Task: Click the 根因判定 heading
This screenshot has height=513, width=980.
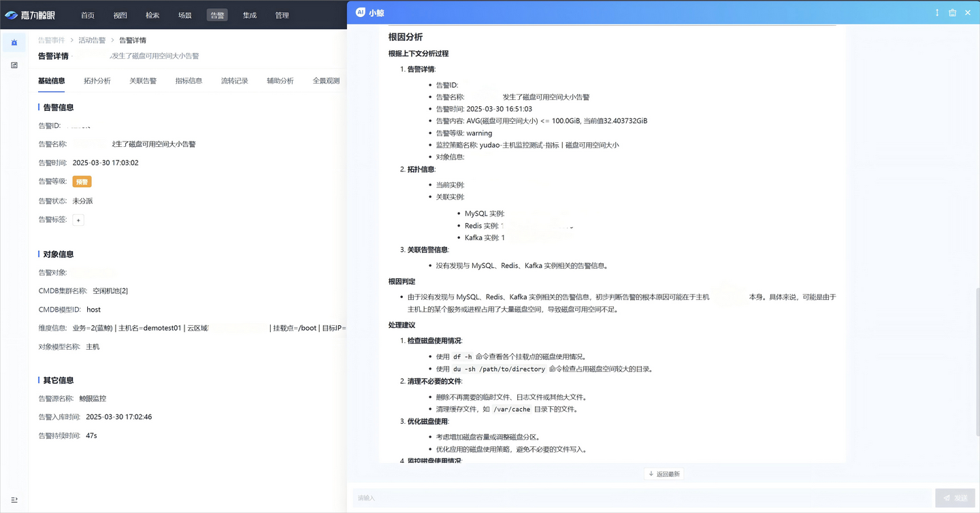Action: pyautogui.click(x=402, y=282)
